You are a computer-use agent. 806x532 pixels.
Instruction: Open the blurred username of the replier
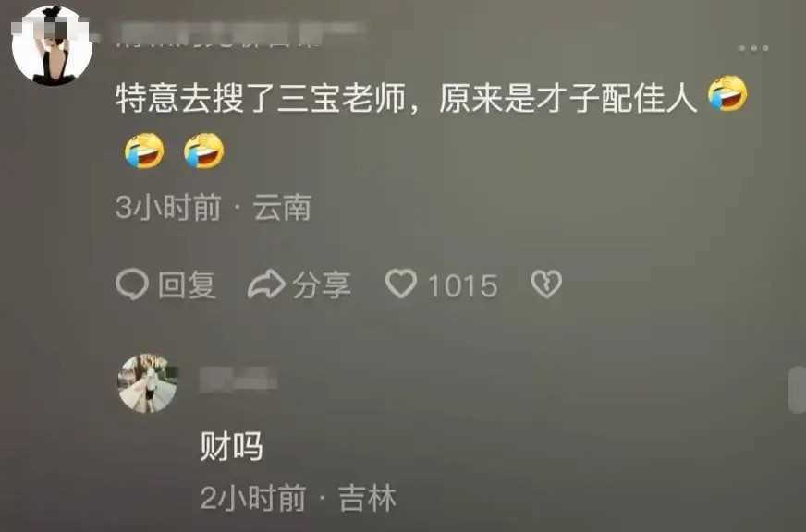238,381
